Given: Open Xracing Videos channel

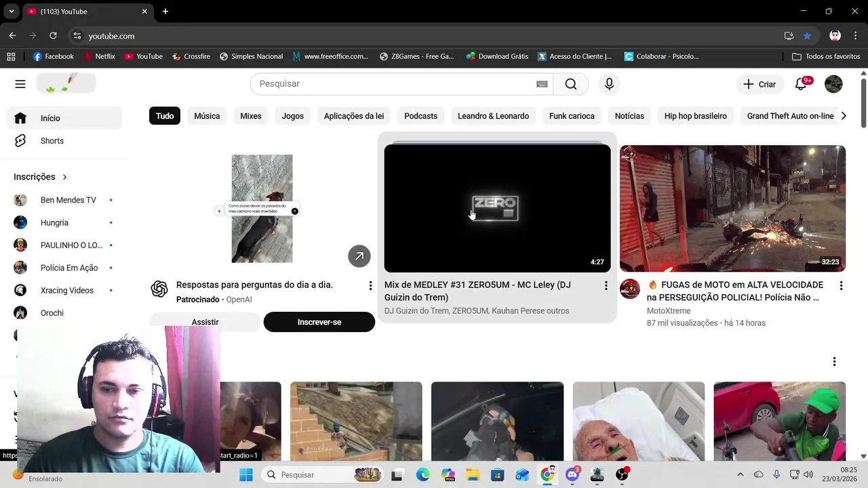Looking at the screenshot, I should (x=64, y=290).
